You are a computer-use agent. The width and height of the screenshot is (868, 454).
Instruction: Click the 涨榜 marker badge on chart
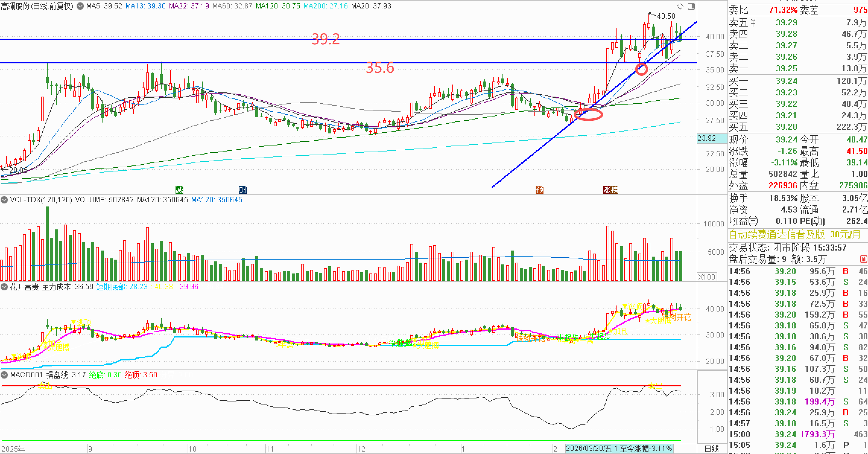pos(610,190)
